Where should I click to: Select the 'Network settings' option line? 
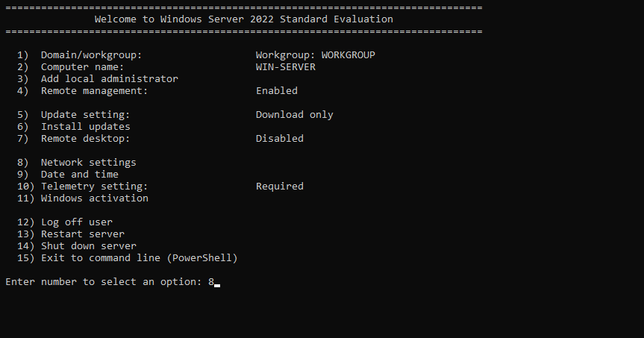click(76, 162)
